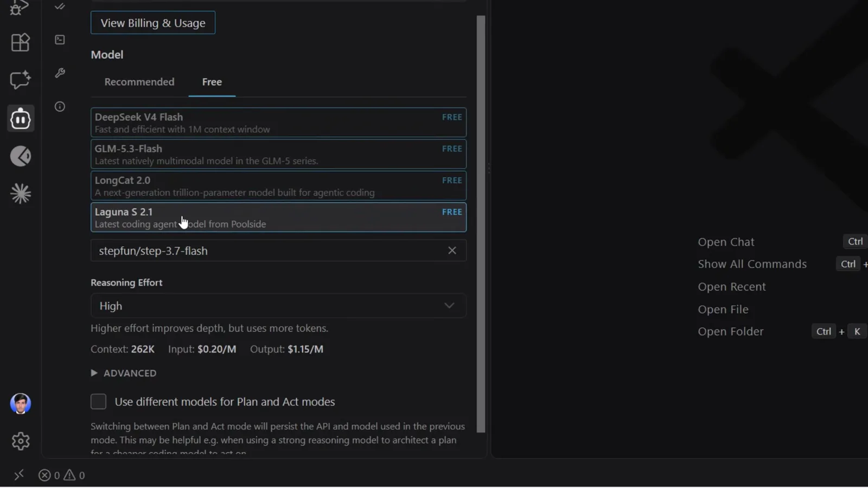Switch to the Free models tab
This screenshot has height=488, width=868.
pos(212,82)
